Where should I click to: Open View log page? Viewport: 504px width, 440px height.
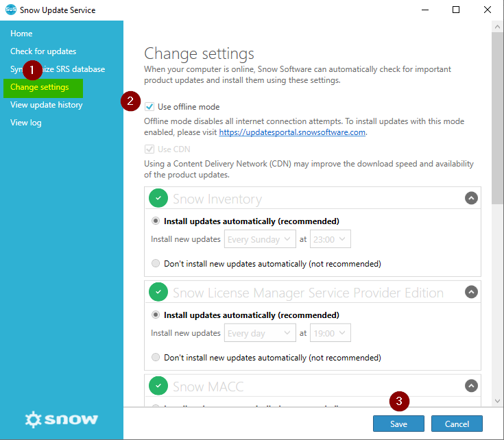26,123
